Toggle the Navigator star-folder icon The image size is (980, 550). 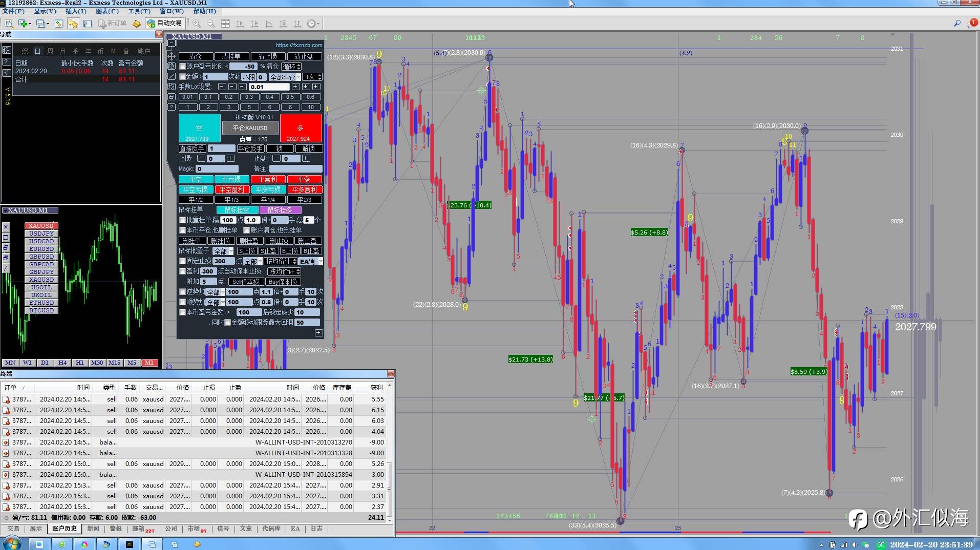pos(73,23)
